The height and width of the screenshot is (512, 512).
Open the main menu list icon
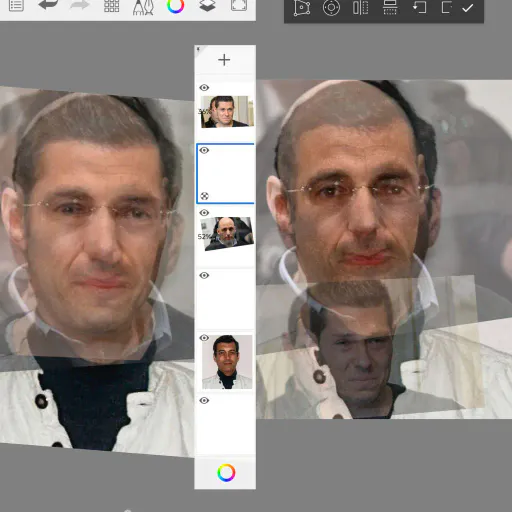point(16,5)
